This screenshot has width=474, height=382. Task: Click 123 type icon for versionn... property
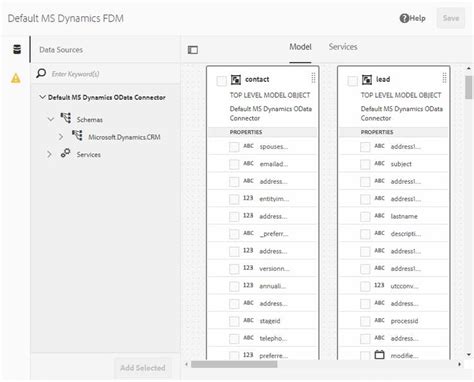(x=248, y=268)
